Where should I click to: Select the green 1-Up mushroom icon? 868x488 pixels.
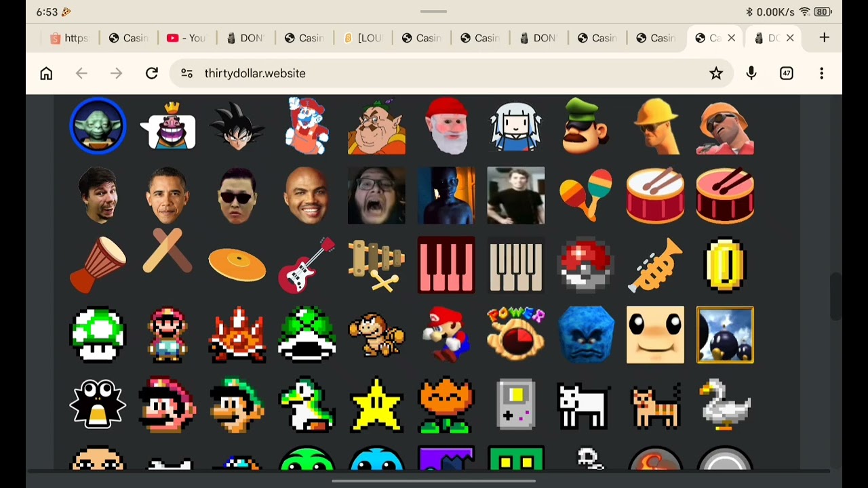coord(98,335)
